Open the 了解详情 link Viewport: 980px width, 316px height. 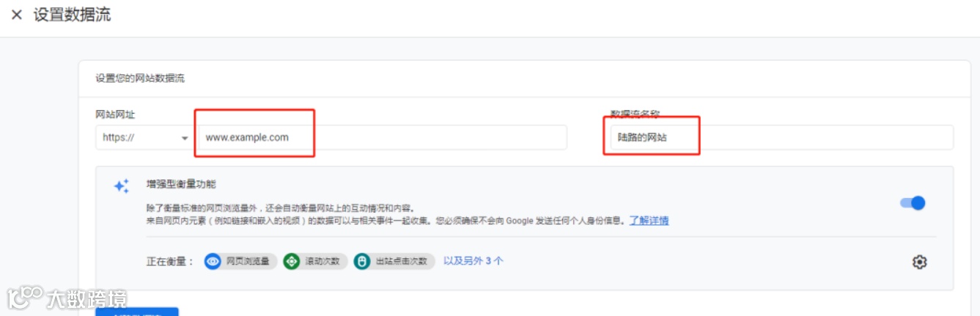(x=649, y=221)
